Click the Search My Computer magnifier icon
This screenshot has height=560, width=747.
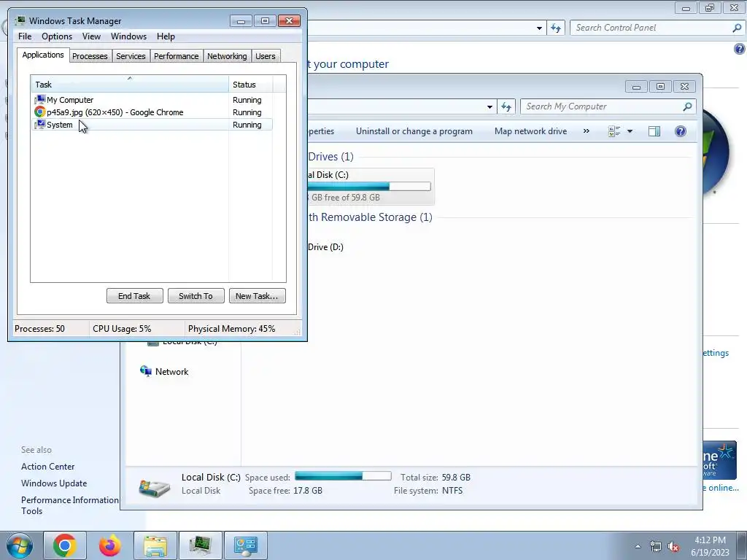[687, 106]
